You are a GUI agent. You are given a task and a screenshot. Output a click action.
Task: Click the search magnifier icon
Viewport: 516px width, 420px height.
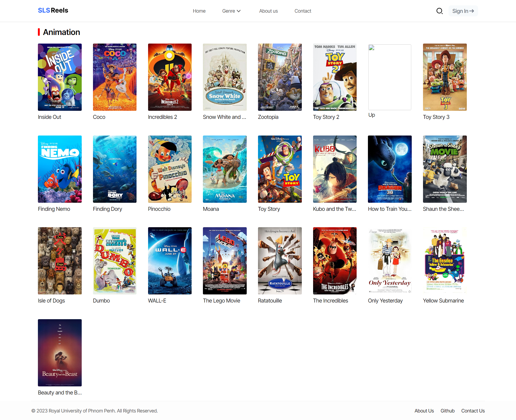point(439,11)
